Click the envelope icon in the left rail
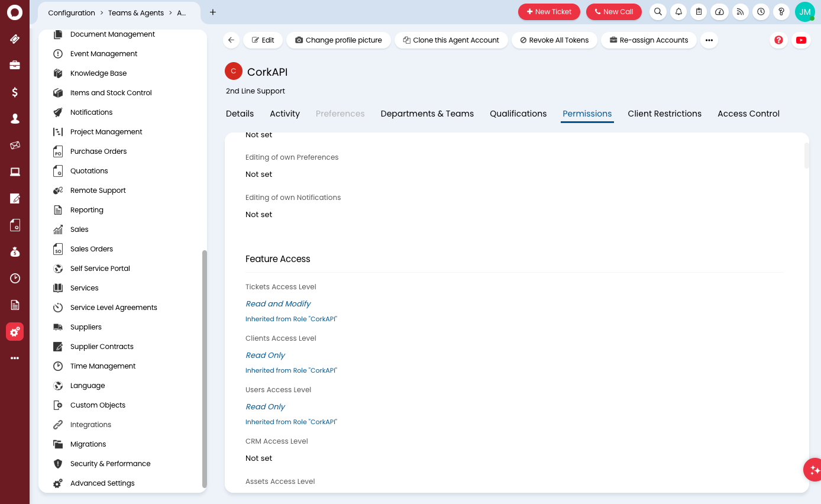This screenshot has width=821, height=504. coord(15,145)
